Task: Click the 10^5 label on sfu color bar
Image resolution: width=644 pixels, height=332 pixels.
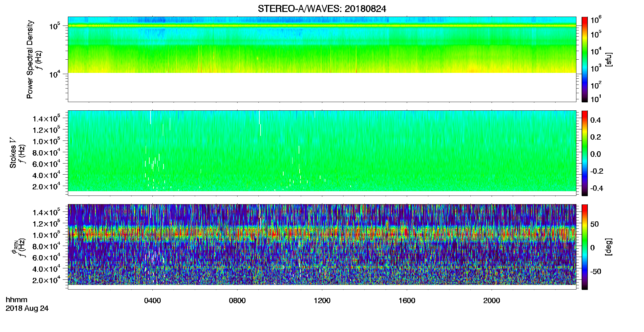Action: [596, 34]
